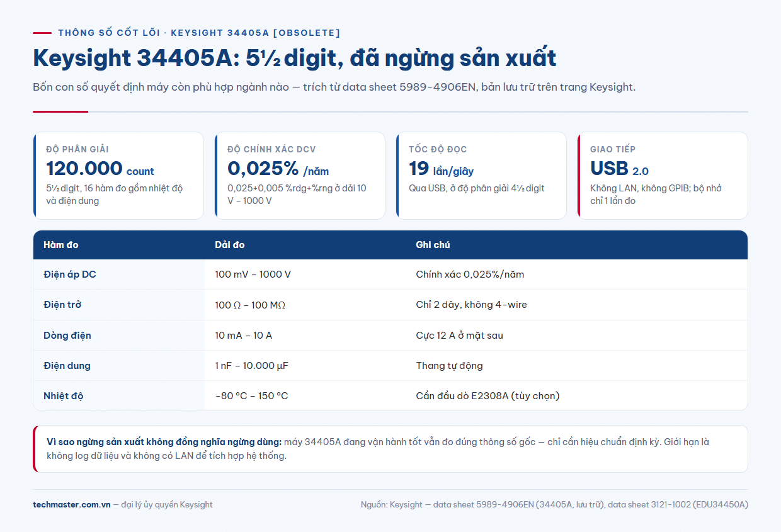
Task: Click the 'USB 2.0' interface value
Action: click(619, 168)
